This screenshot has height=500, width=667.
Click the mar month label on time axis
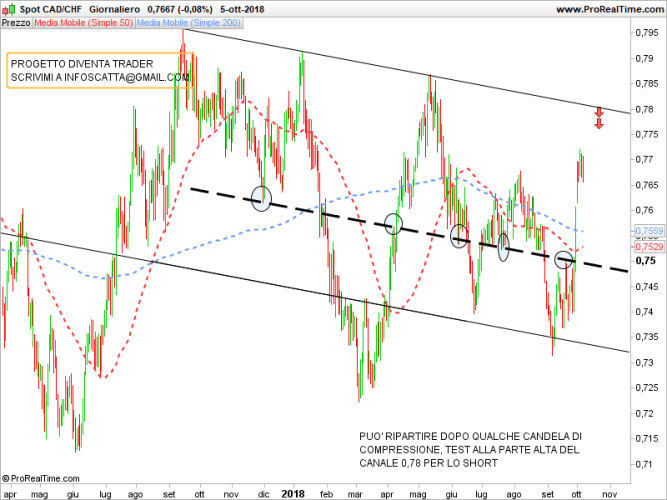tap(355, 494)
